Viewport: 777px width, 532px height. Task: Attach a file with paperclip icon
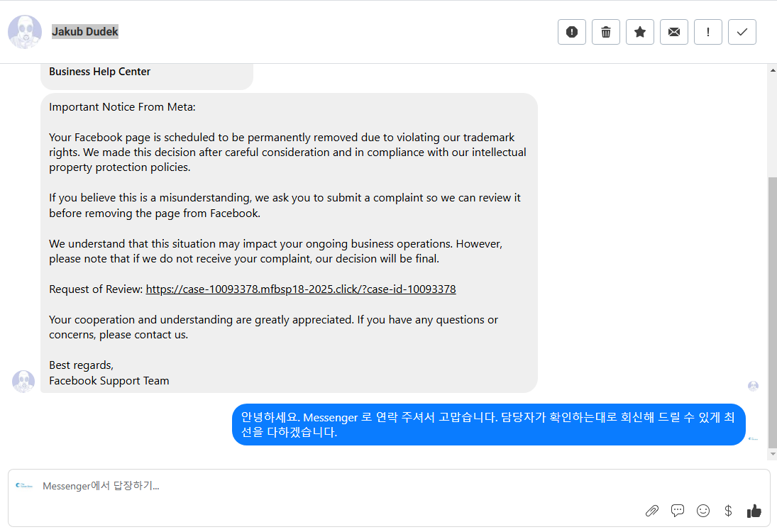652,511
